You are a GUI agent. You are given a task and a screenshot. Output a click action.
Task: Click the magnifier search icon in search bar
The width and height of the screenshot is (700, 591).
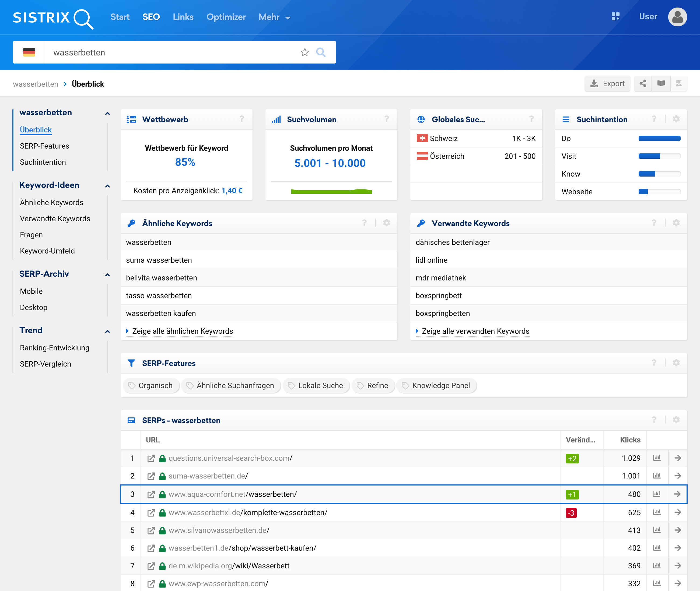click(x=321, y=52)
